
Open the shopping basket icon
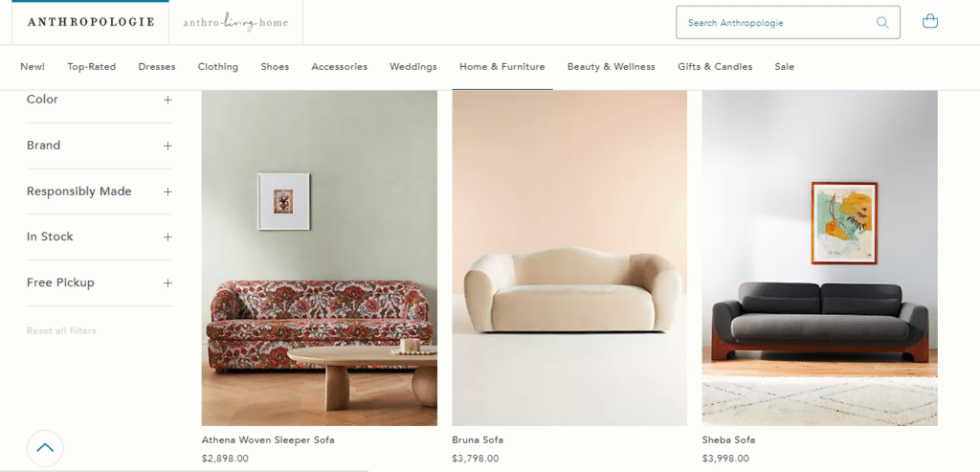(930, 22)
